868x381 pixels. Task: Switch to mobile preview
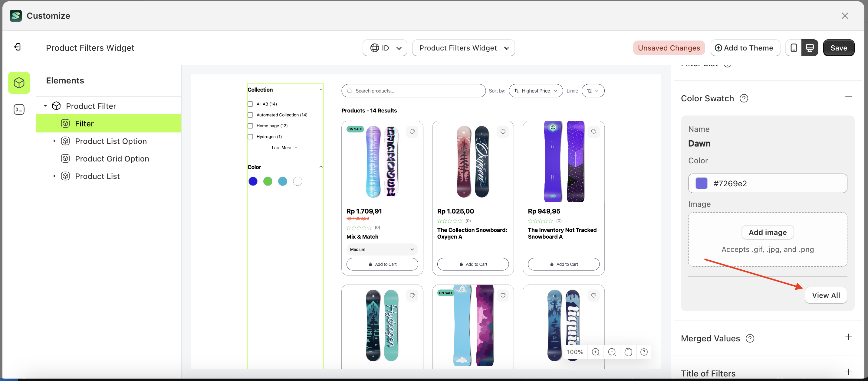coord(794,47)
